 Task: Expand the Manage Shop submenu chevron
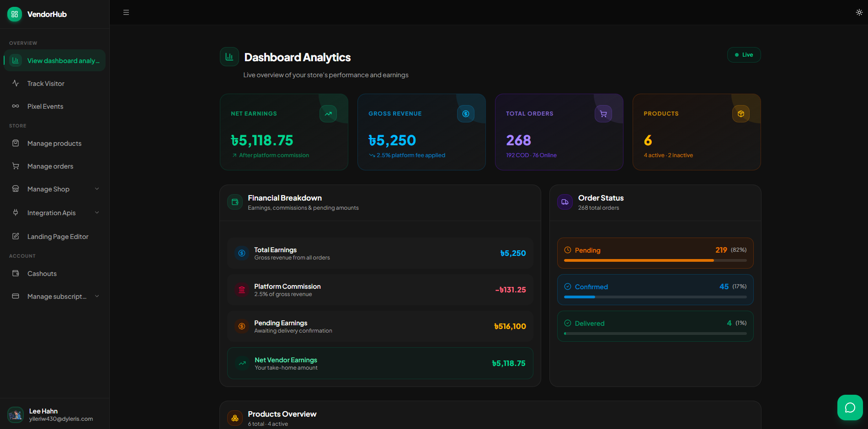(97, 189)
